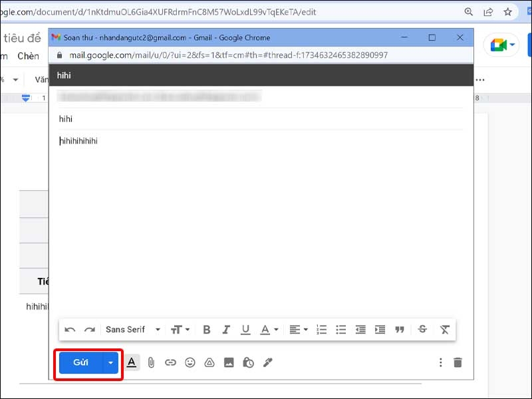Viewport: 532px width, 399px height.
Task: Toggle confidential mode lock-clock icon
Action: (x=248, y=362)
